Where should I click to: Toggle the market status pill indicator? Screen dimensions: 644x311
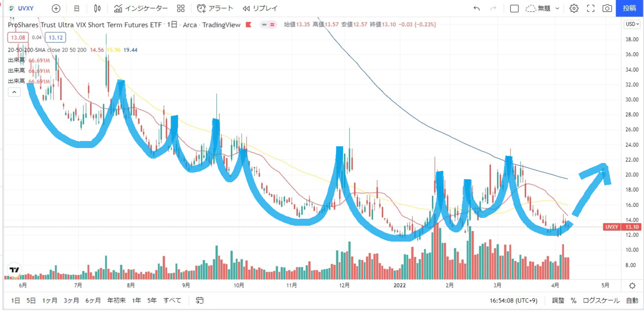[268, 25]
